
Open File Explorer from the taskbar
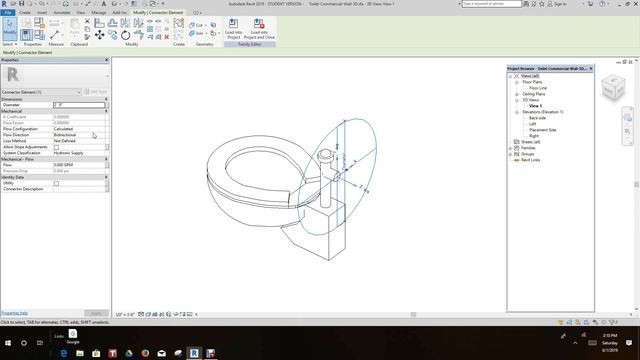point(80,353)
